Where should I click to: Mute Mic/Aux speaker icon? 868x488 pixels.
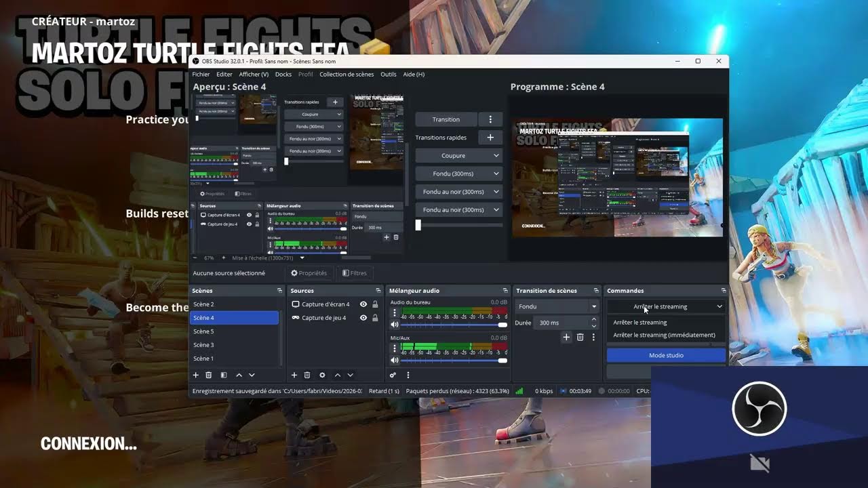click(393, 361)
